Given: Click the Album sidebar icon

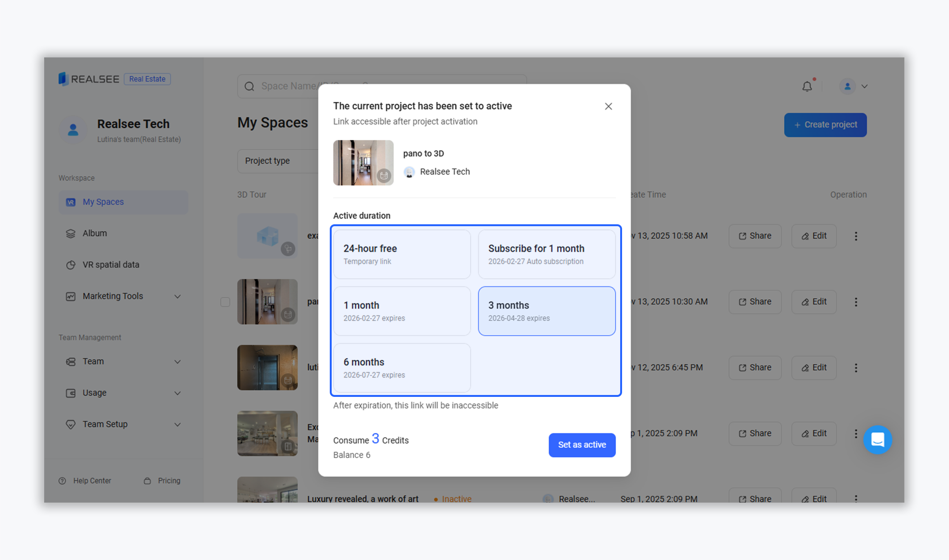Looking at the screenshot, I should 71,233.
